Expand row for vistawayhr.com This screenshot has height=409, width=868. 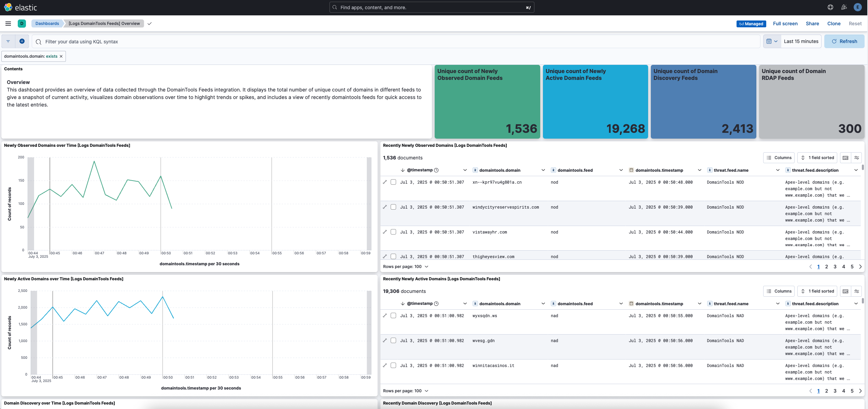point(385,232)
